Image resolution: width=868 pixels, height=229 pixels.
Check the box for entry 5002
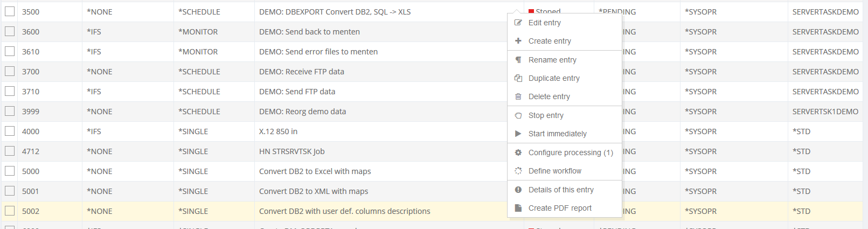pyautogui.click(x=10, y=211)
